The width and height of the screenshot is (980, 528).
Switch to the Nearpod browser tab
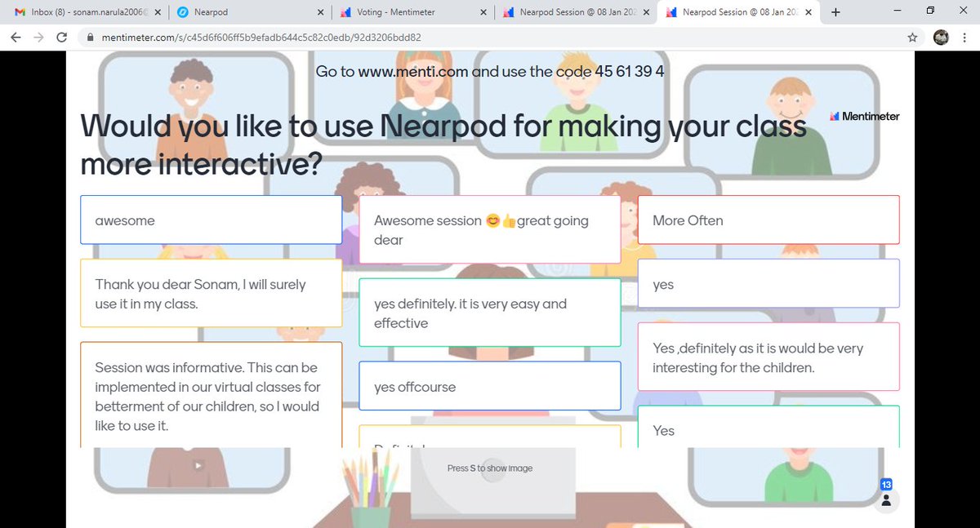(x=249, y=12)
